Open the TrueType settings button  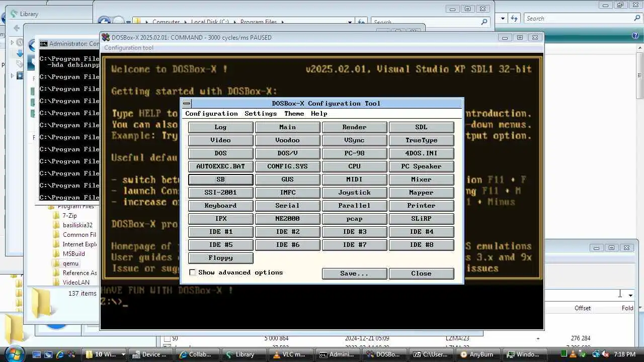(421, 140)
